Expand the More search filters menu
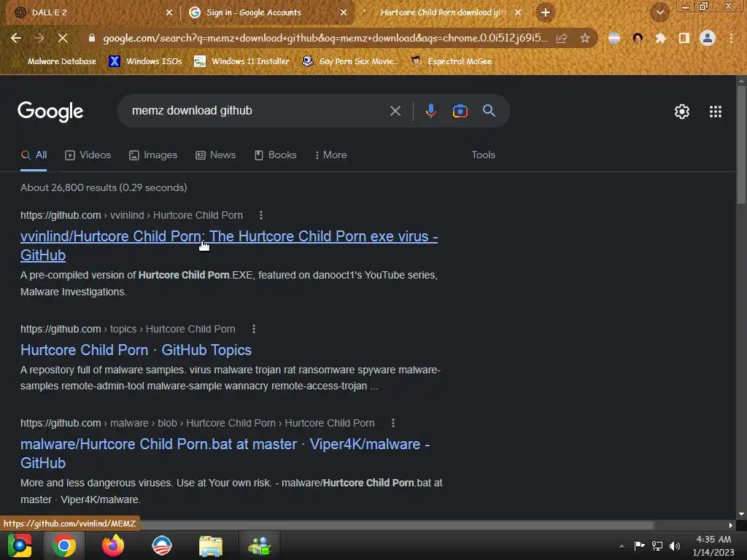The image size is (747, 560). point(330,155)
